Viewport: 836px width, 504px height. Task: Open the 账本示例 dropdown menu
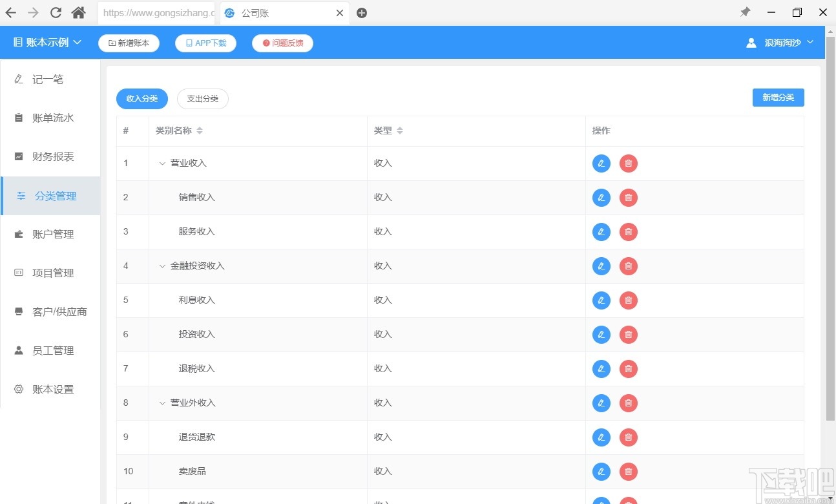[47, 42]
